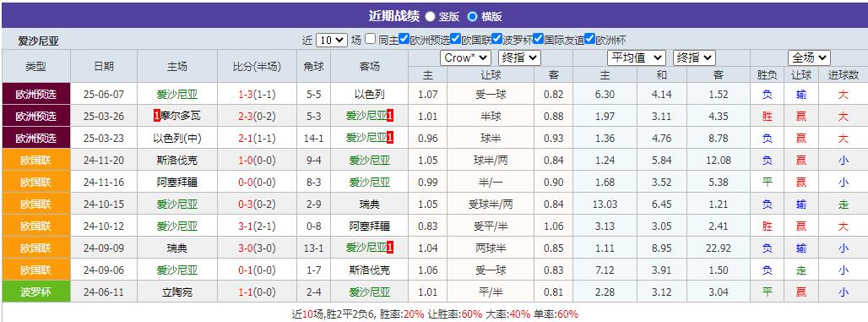Screen dimensions: 868x322
Task: Open the 以色列 team link on 25-06-07
Action: (369, 95)
